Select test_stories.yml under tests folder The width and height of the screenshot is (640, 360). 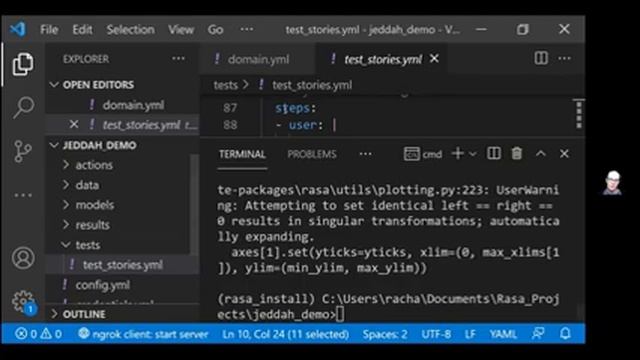click(122, 264)
